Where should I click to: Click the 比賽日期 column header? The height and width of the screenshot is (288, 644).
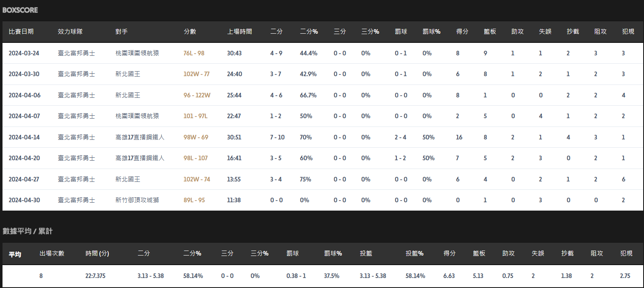[21, 32]
